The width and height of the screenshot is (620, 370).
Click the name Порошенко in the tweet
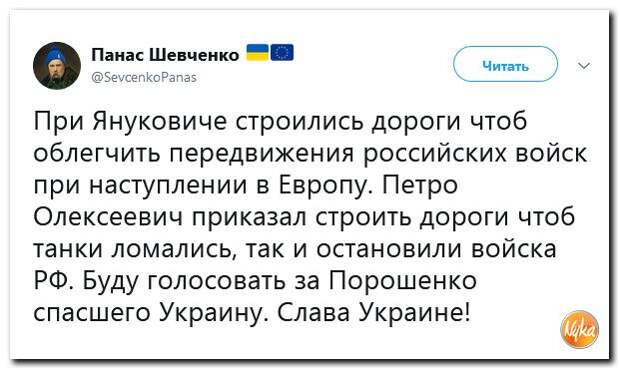pos(403,281)
